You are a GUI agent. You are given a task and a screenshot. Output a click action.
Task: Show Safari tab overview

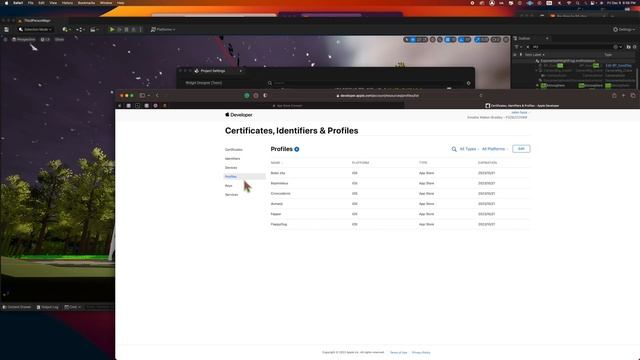coord(633,96)
